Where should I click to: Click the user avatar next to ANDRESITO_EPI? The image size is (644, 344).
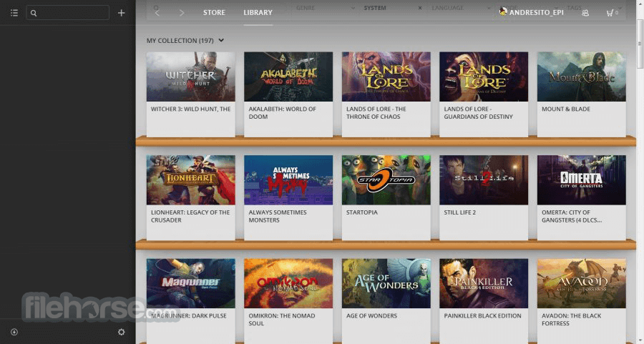point(503,11)
